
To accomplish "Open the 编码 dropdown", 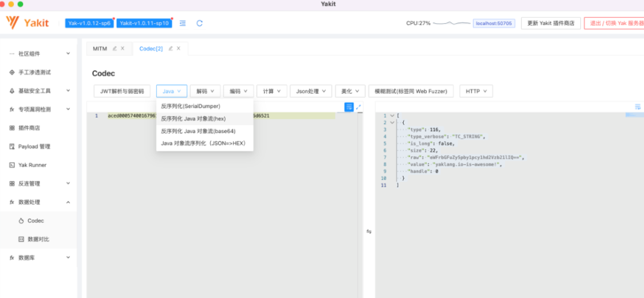I will [239, 91].
